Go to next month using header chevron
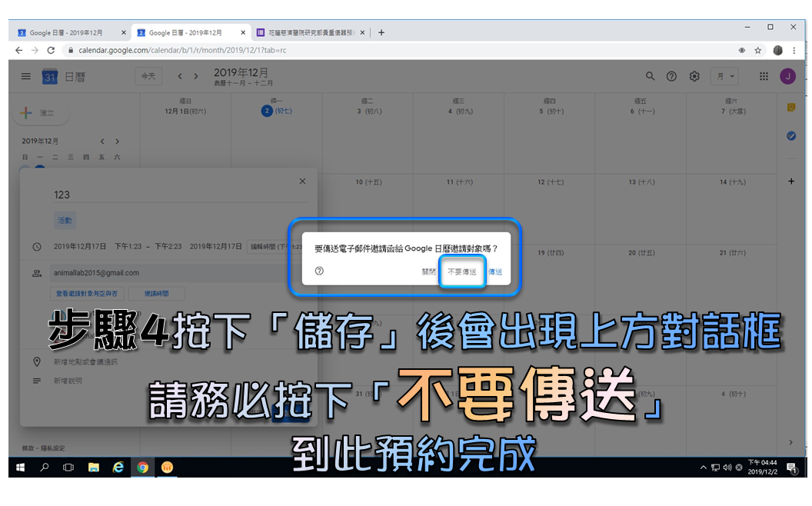 click(196, 76)
